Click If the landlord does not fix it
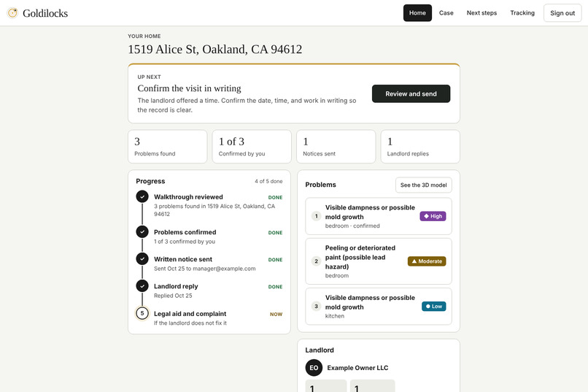This screenshot has height=392, width=588. [190, 323]
